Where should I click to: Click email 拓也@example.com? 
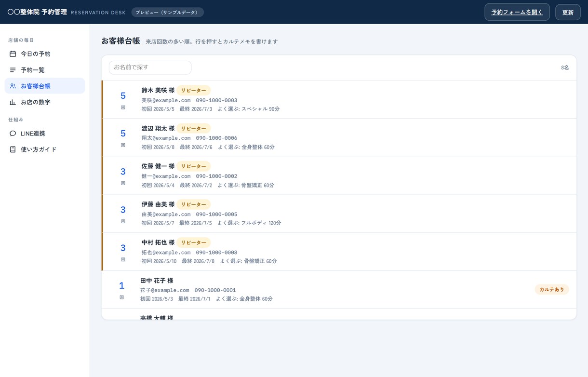click(166, 253)
